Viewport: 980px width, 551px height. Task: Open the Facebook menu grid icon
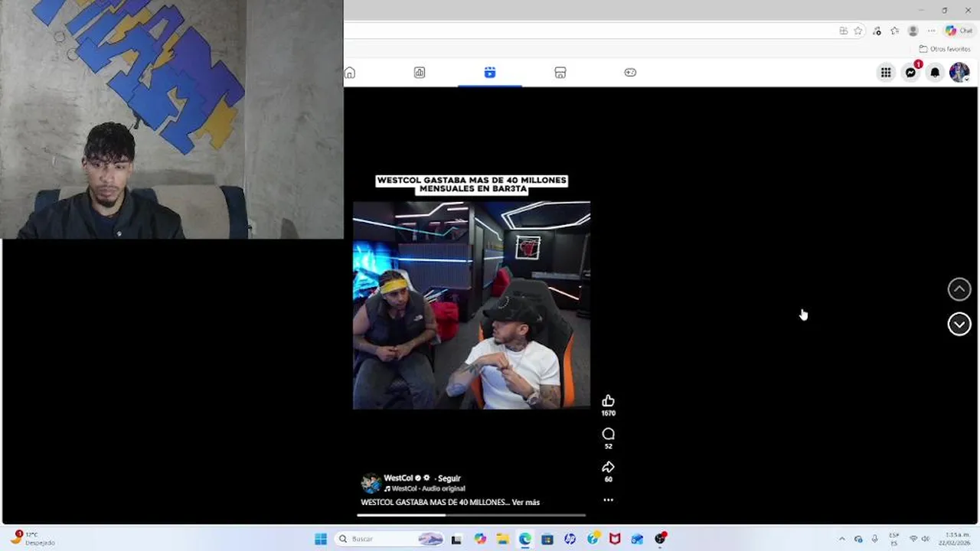[886, 73]
